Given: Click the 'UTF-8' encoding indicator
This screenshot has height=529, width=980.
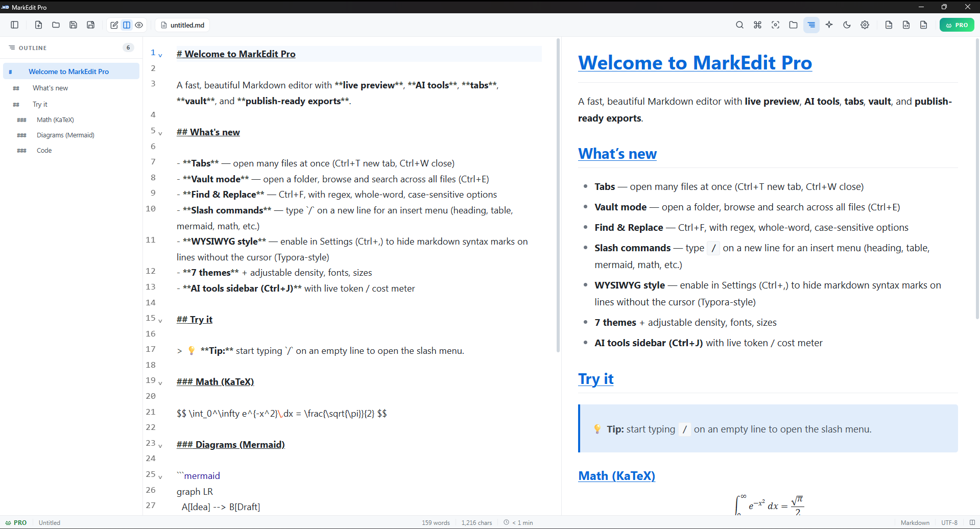Looking at the screenshot, I should click(949, 523).
